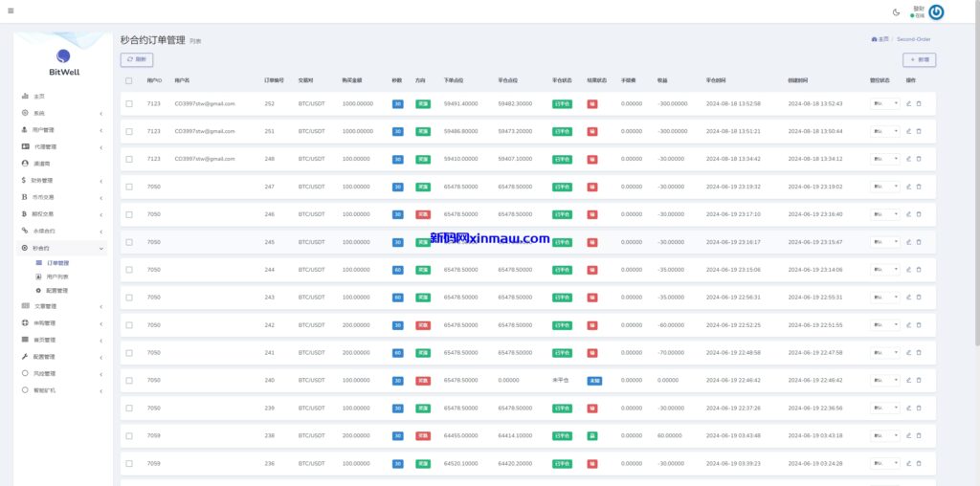The height and width of the screenshot is (486, 980).
Task: Go to 主页 in the sidebar
Action: 39,97
